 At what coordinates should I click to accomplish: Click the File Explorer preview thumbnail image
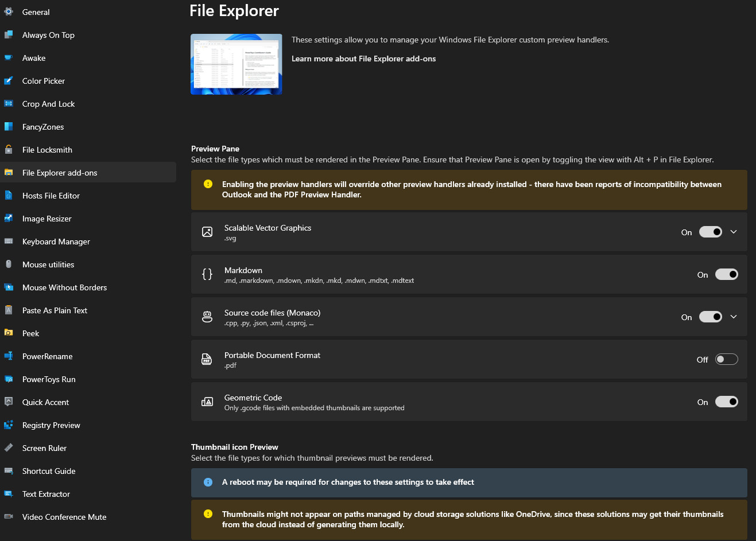236,64
